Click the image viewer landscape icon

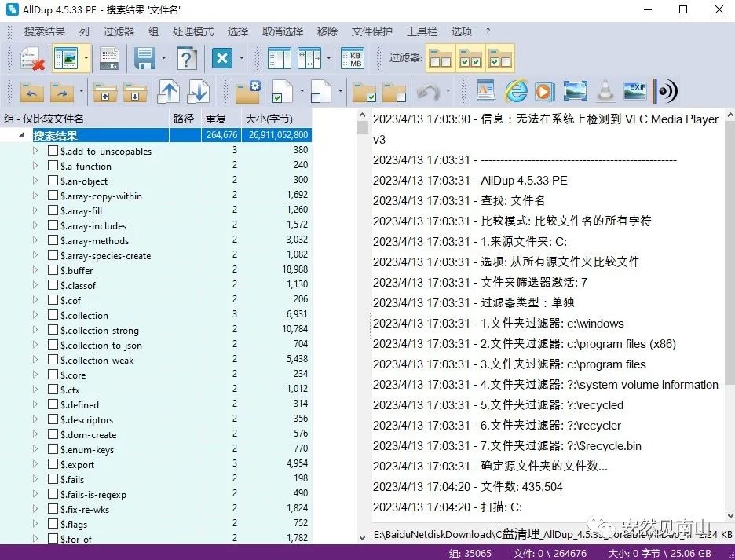tap(575, 90)
